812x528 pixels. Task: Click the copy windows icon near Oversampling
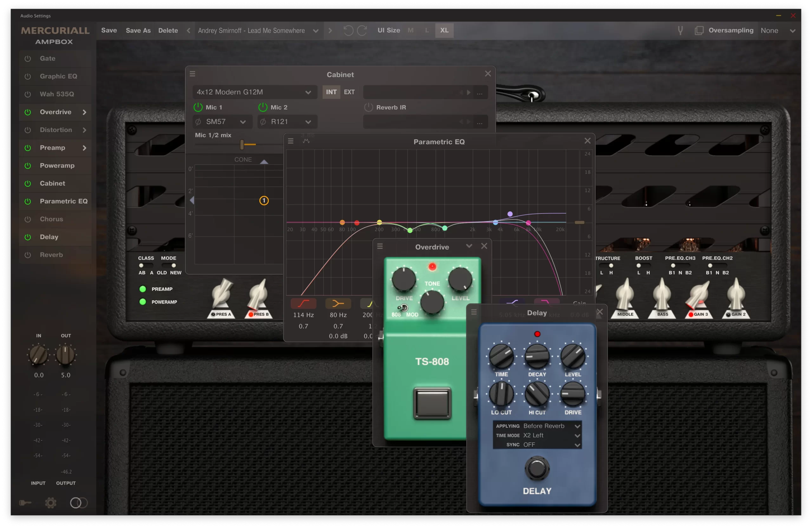click(699, 30)
